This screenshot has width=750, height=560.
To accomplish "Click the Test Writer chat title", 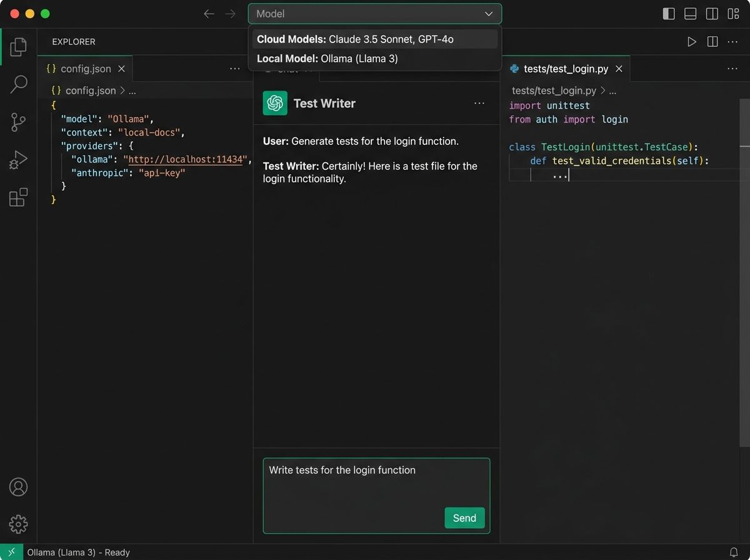I will coord(324,103).
